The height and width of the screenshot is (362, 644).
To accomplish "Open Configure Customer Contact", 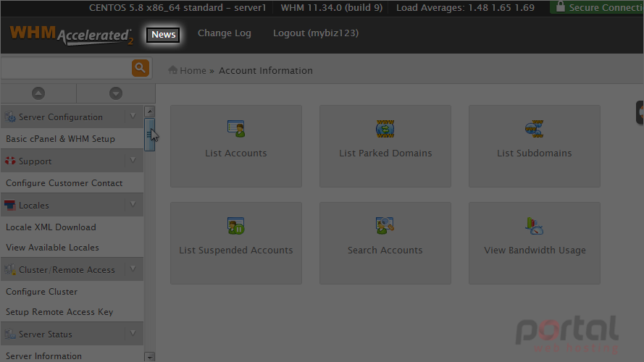I will click(64, 183).
